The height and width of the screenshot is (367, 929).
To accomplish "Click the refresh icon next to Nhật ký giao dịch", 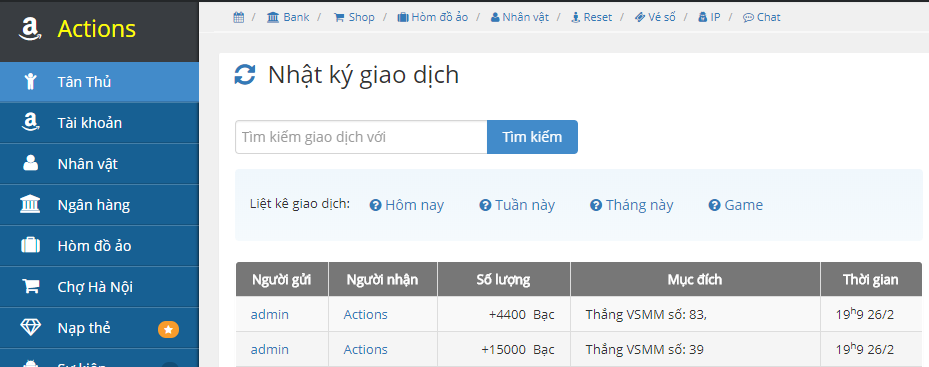I will [x=245, y=75].
